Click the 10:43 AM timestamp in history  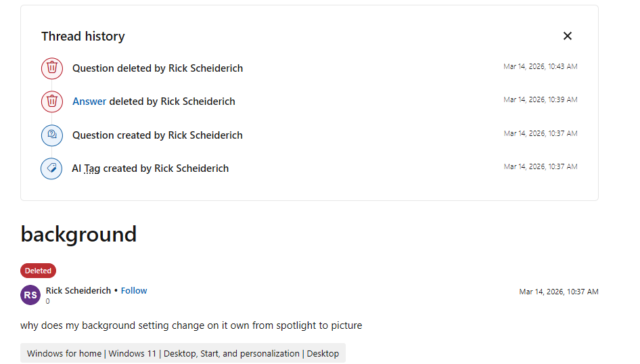click(540, 66)
